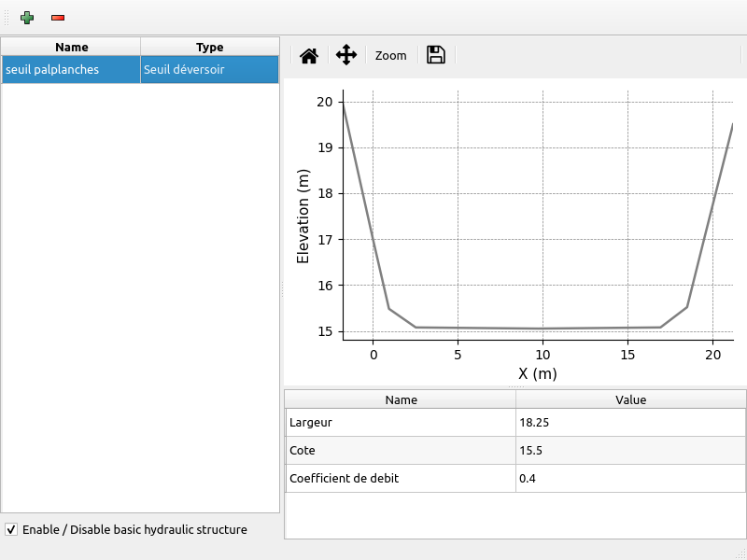Viewport: 747px width, 560px height.
Task: Edit the Largeur value 18.25
Action: (630, 423)
